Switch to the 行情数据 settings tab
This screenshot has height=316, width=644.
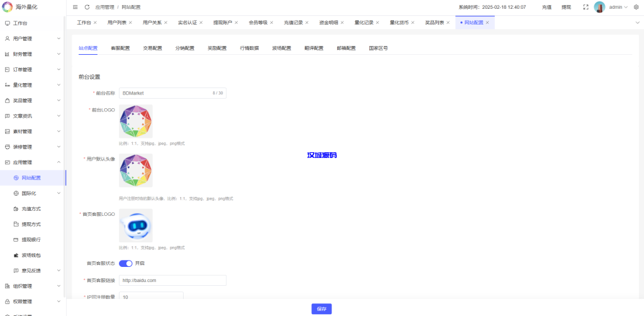249,48
